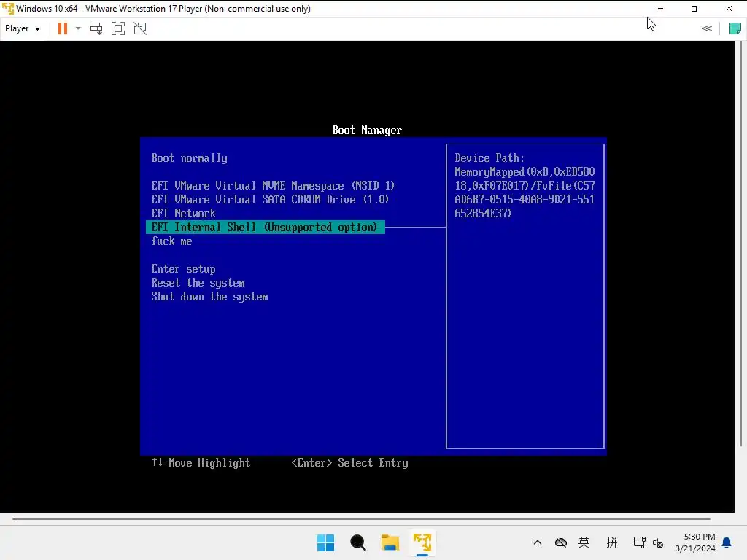Select the EFI VMware Virtual NVME Namespace entry
Viewport: 747px width, 560px height.
[273, 186]
